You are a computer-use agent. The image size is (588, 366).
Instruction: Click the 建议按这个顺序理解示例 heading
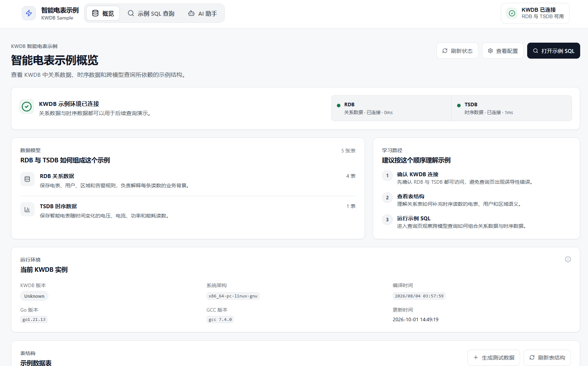click(416, 160)
